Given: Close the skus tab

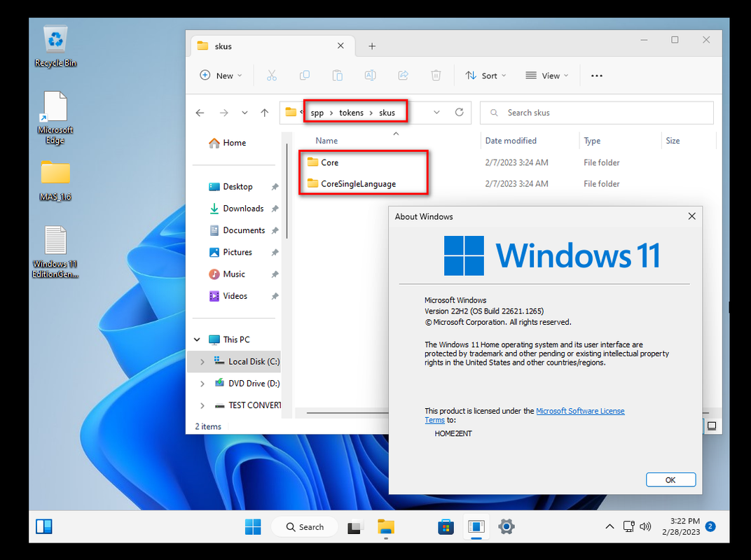Looking at the screenshot, I should click(x=340, y=45).
